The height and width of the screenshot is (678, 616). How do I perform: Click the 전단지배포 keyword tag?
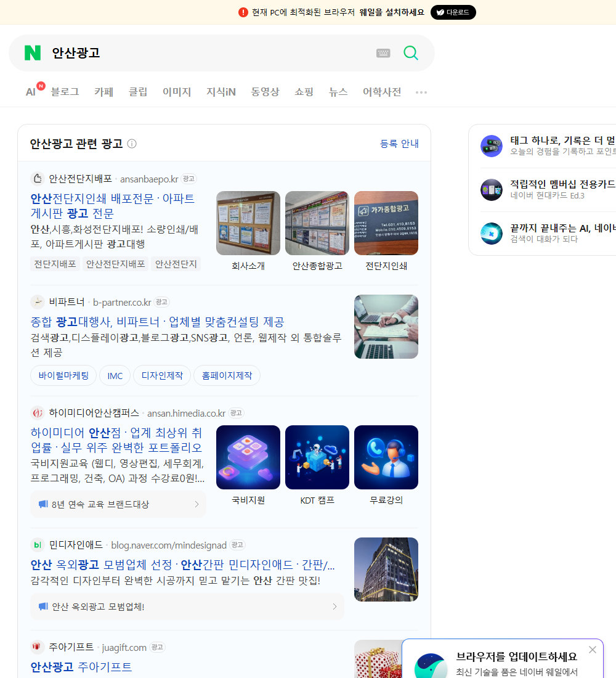(x=55, y=264)
